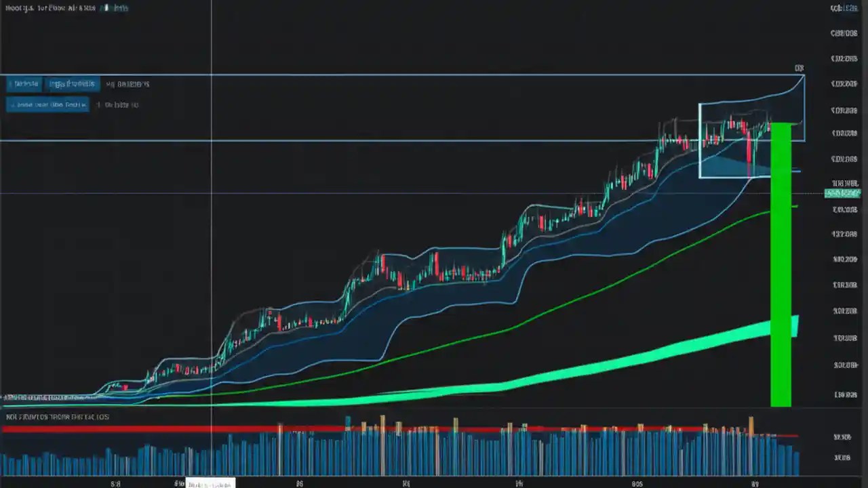The image size is (868, 488).
Task: Click the value readout link beside the legend
Action: click(x=129, y=84)
